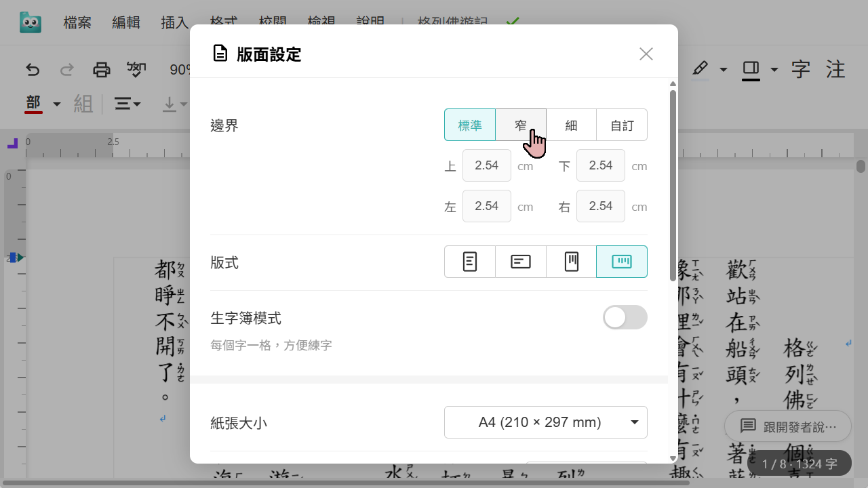The height and width of the screenshot is (488, 868).
Task: Click the 注 toolbar icon
Action: point(835,69)
